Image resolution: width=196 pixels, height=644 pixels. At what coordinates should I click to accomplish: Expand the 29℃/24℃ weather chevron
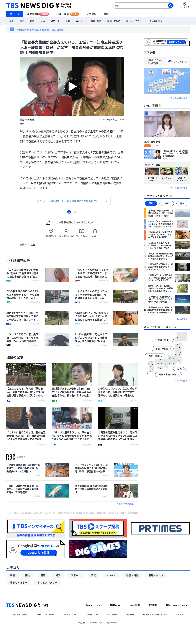coord(187,62)
